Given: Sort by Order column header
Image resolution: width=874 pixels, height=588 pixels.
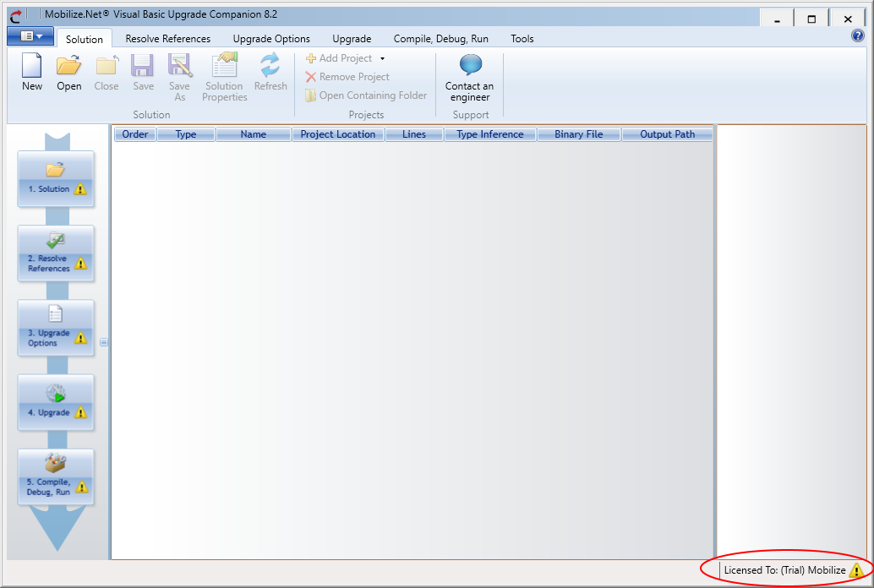Looking at the screenshot, I should click(x=135, y=134).
